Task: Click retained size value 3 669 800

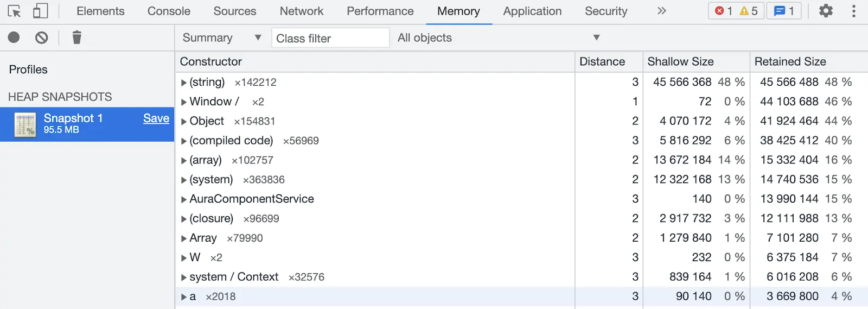Action: [793, 297]
